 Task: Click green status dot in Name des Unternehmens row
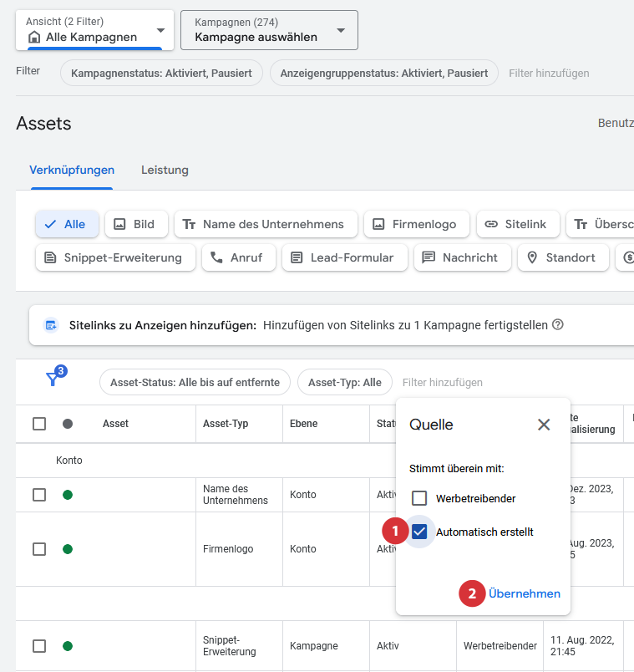[68, 495]
